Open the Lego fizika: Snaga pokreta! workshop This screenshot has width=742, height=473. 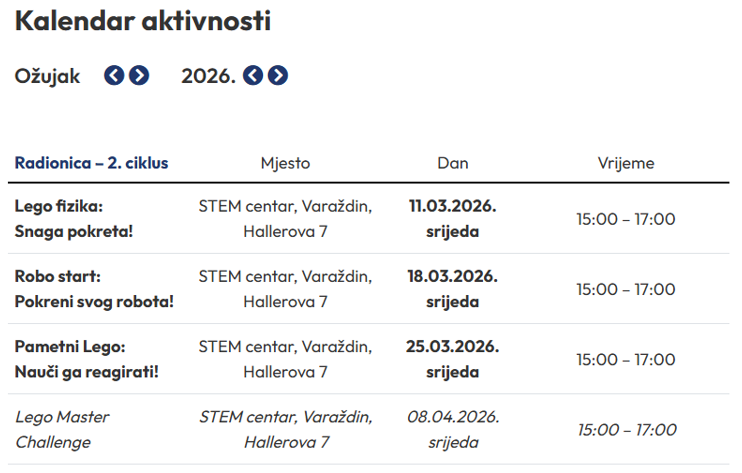[74, 219]
